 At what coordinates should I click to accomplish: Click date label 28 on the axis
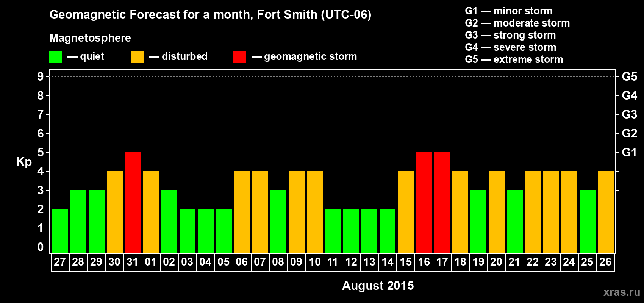point(78,262)
